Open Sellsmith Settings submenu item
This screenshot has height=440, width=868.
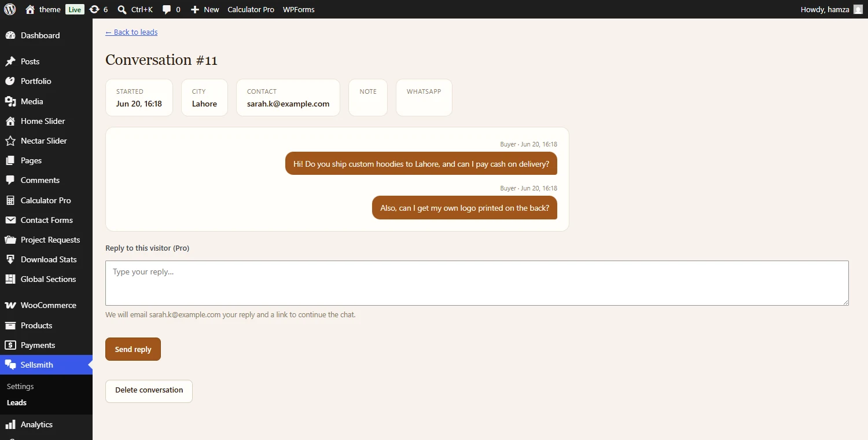click(x=20, y=386)
